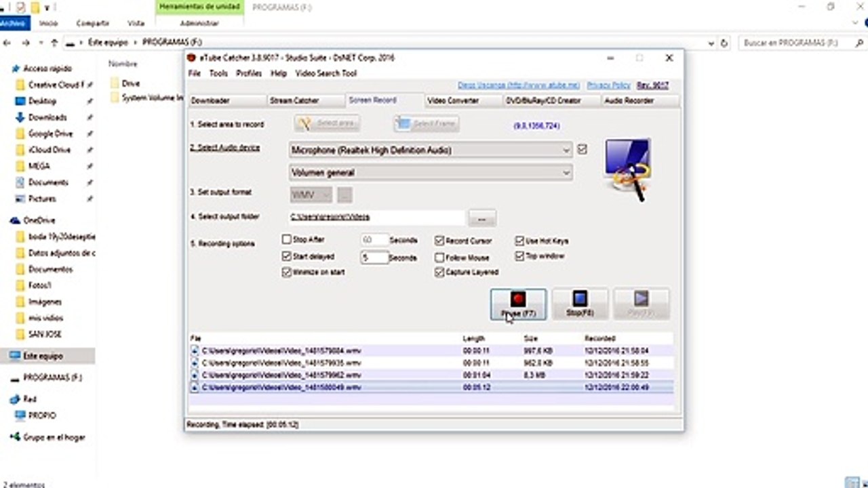Open the File menu in aTube Catcher
The width and height of the screenshot is (868, 488).
[x=195, y=73]
